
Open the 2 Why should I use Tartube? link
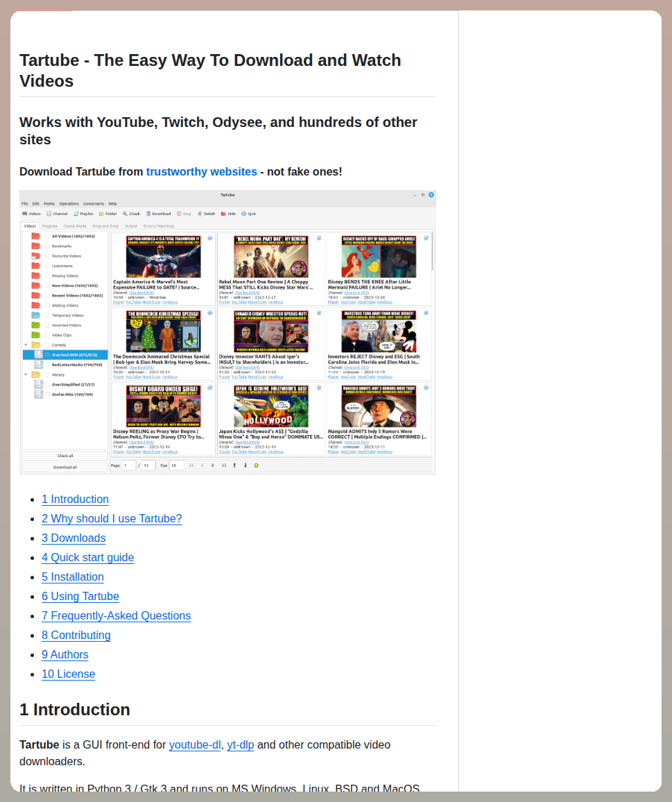click(x=112, y=519)
